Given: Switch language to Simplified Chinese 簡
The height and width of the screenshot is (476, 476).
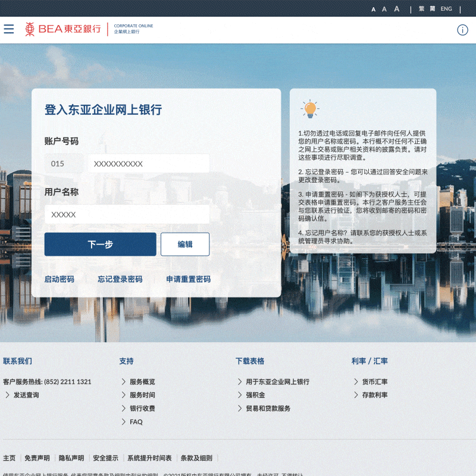Looking at the screenshot, I should (x=433, y=9).
